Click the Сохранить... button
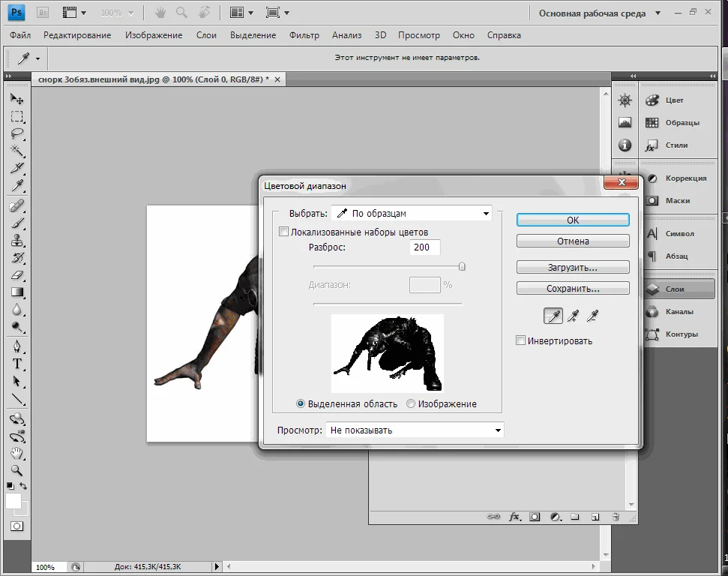Screen dimensions: 728x576 pyautogui.click(x=573, y=288)
